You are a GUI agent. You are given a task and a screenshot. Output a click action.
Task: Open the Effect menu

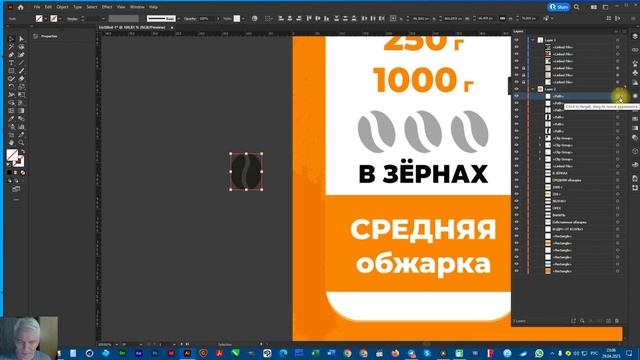(107, 7)
